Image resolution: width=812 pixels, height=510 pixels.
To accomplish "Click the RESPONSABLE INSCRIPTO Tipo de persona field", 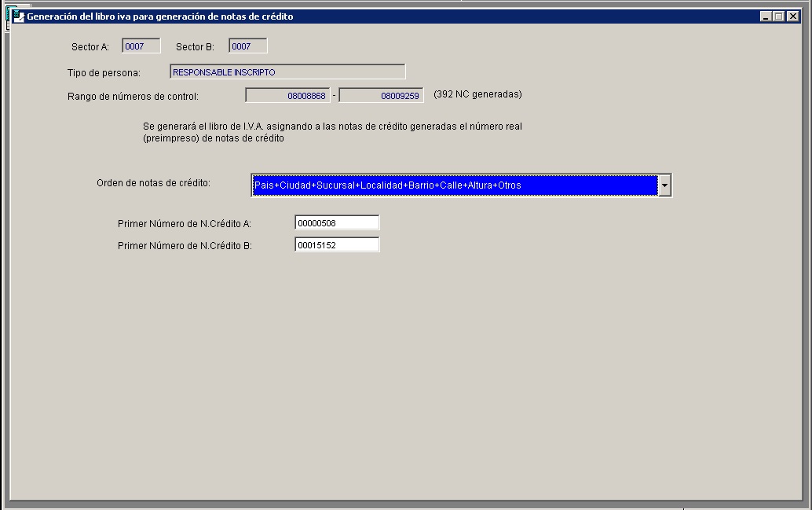I will [x=287, y=72].
